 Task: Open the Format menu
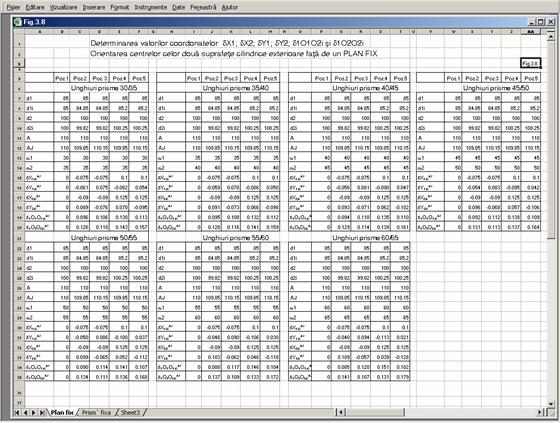120,7
